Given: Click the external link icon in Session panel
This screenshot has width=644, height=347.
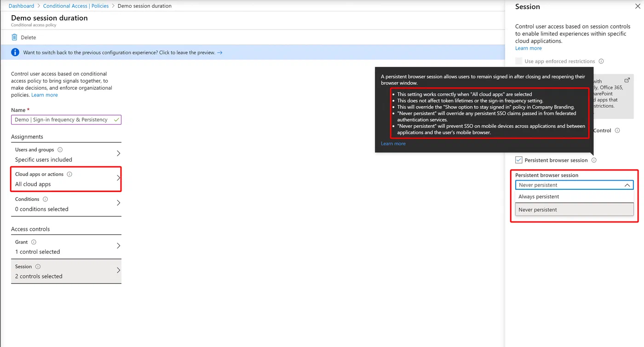Looking at the screenshot, I should 627,80.
